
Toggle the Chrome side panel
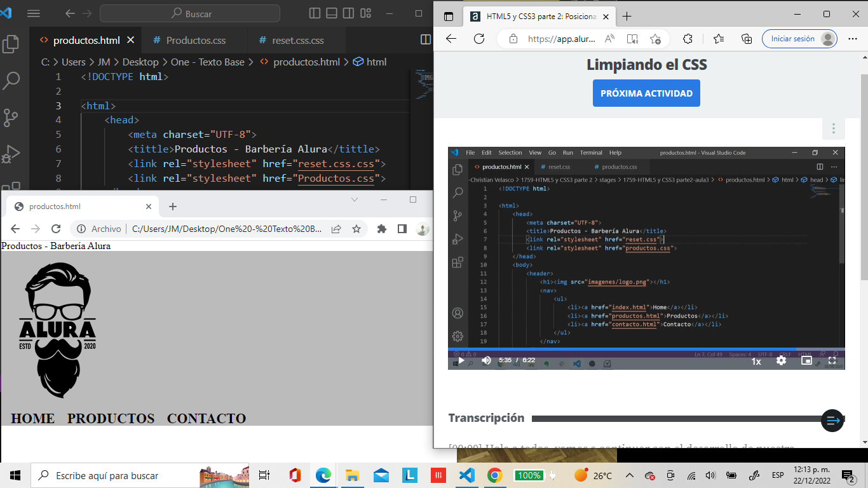402,229
